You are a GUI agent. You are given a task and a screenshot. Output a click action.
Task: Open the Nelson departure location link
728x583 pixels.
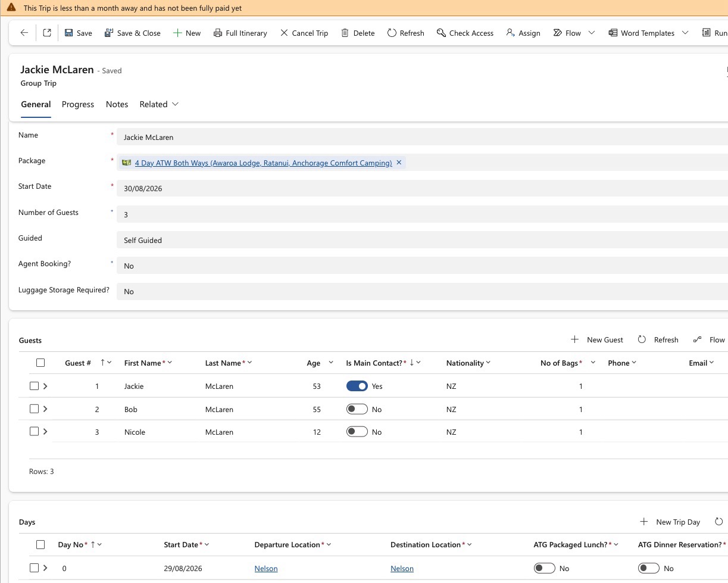[x=266, y=569]
